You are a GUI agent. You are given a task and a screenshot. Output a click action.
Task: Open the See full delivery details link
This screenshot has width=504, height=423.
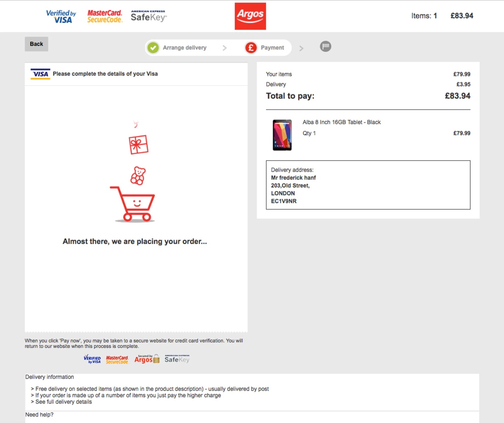(64, 402)
